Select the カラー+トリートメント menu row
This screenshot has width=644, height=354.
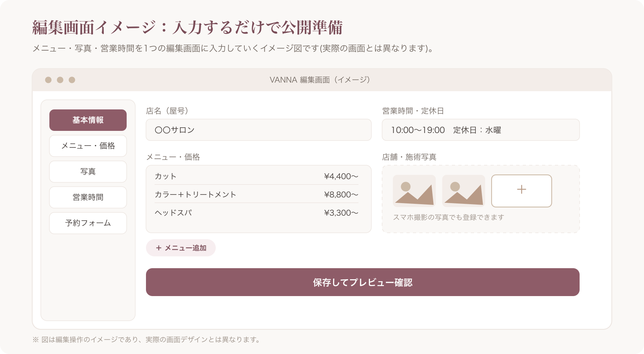pos(257,195)
